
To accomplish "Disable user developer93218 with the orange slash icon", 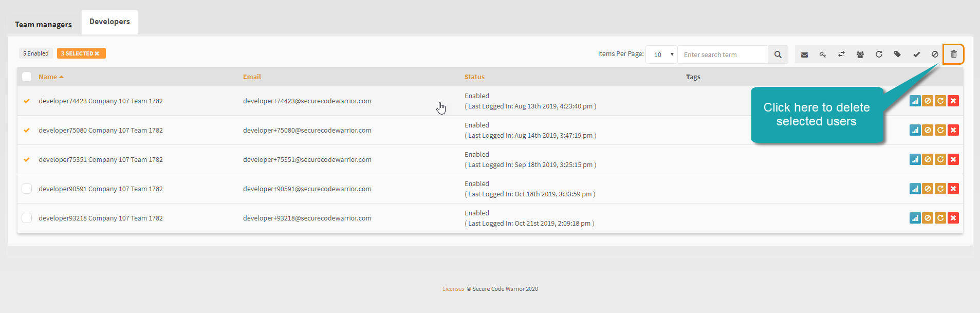I will [928, 218].
